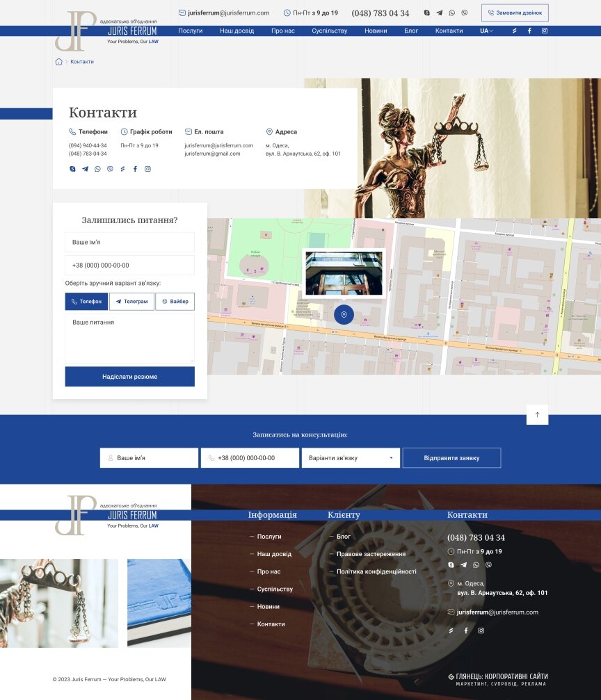Open Instagram icon in Контакти card
Screen dimensions: 601x700
147,169
